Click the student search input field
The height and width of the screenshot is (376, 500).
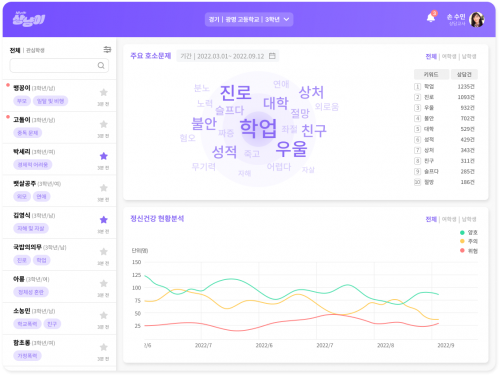(x=59, y=65)
